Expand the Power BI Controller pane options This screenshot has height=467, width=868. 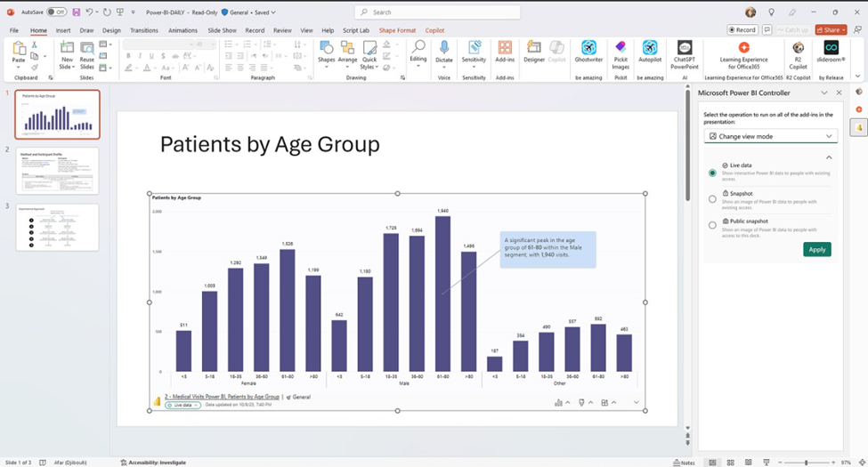[823, 93]
